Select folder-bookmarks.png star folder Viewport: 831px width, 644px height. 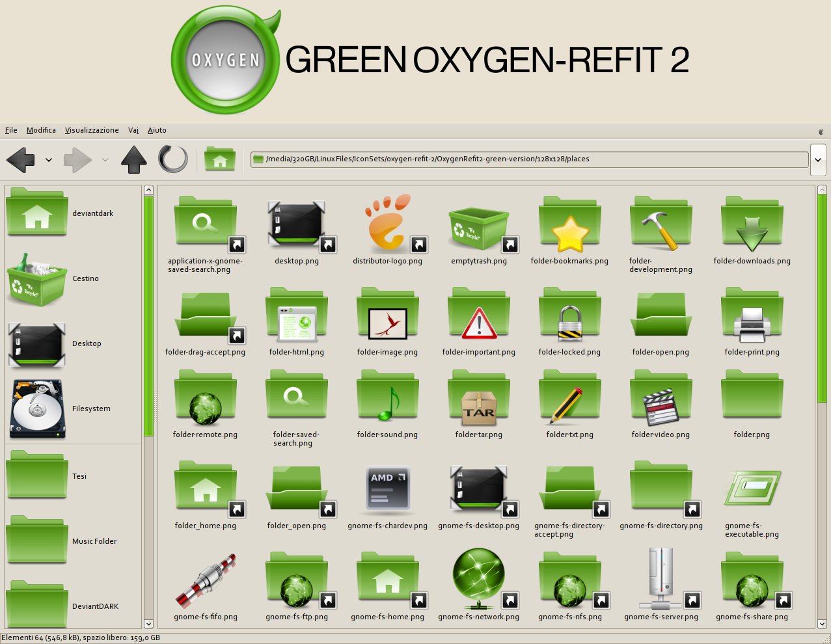[570, 224]
